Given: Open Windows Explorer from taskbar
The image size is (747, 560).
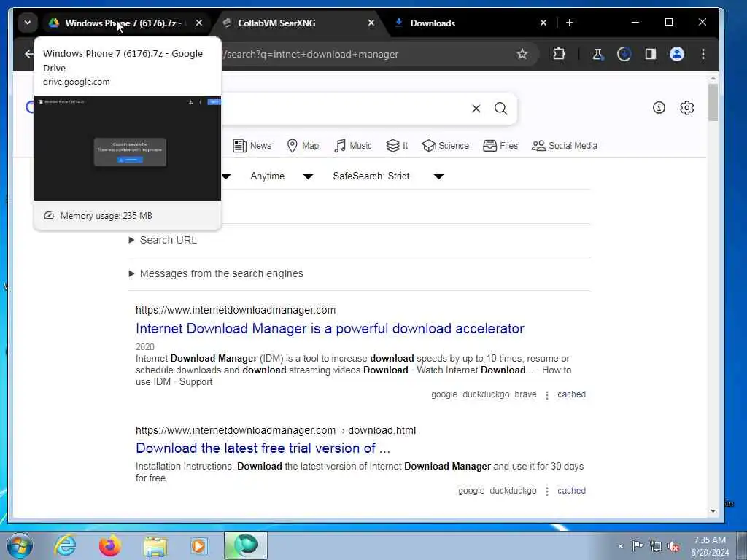Looking at the screenshot, I should click(x=156, y=545).
